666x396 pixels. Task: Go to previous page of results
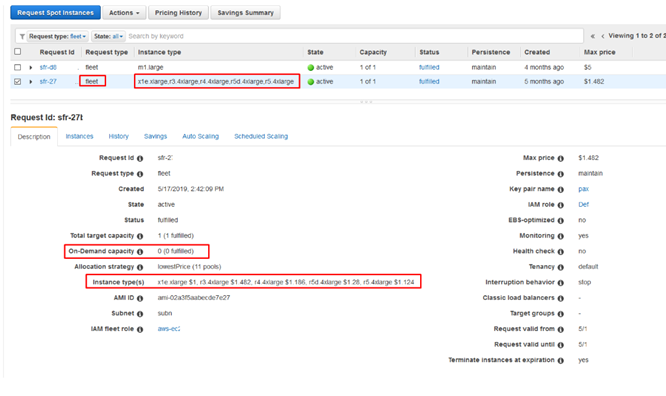coord(602,36)
